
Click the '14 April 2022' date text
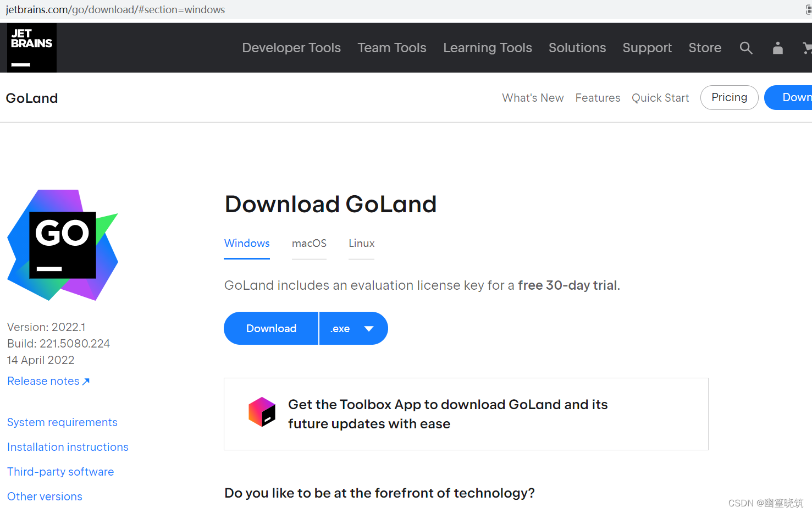(41, 360)
